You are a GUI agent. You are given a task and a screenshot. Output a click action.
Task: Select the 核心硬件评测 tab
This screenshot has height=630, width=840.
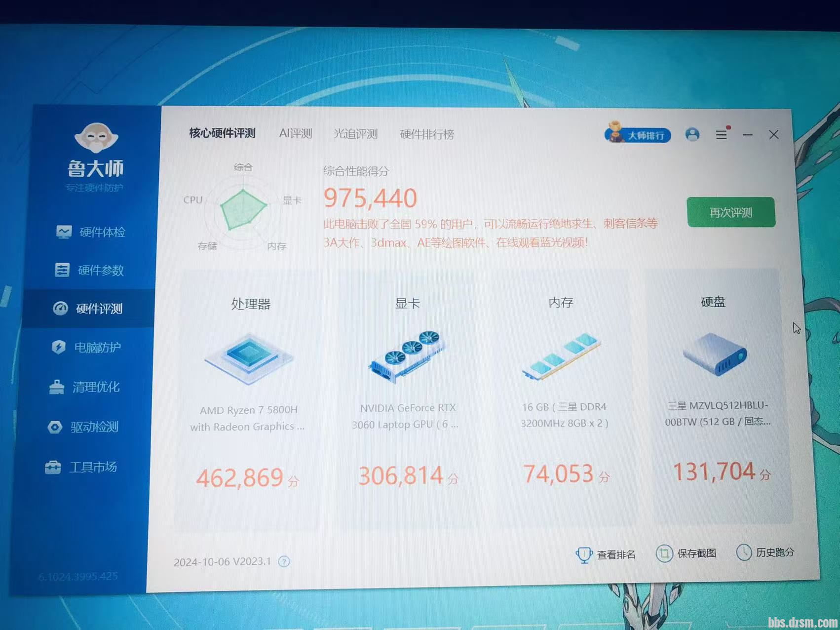point(222,133)
